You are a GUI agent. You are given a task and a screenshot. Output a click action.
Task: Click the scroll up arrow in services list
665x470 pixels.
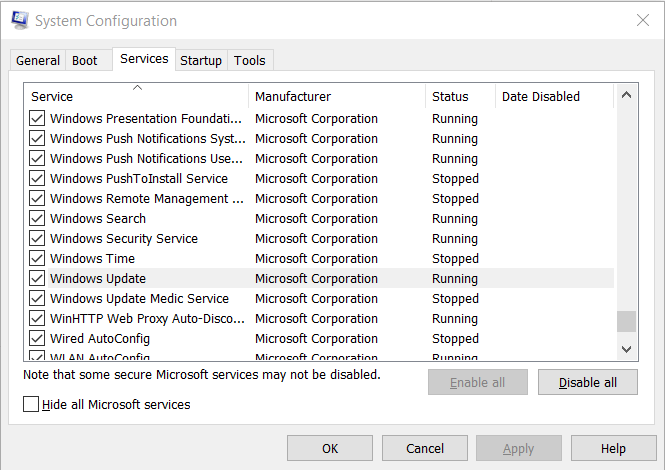point(626,95)
